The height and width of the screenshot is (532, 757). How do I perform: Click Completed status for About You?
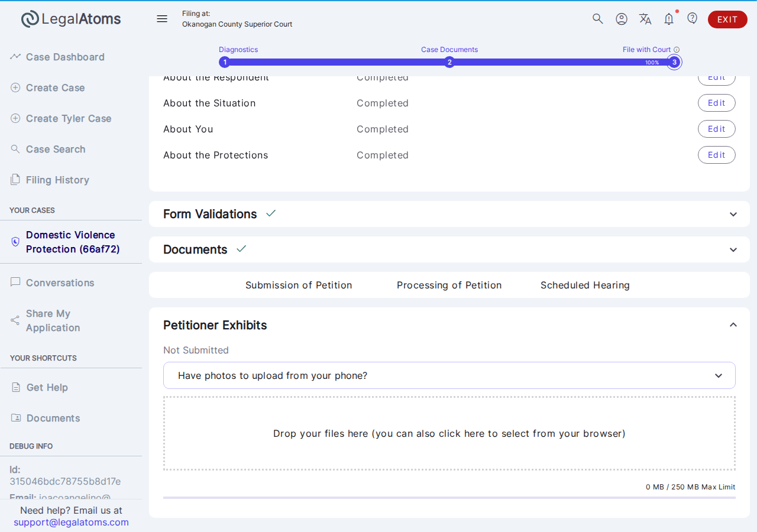(383, 129)
